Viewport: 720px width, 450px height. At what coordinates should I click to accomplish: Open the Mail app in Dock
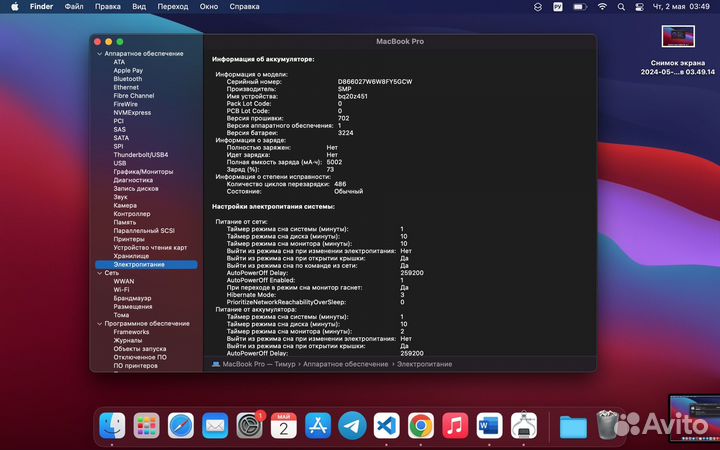(x=215, y=426)
